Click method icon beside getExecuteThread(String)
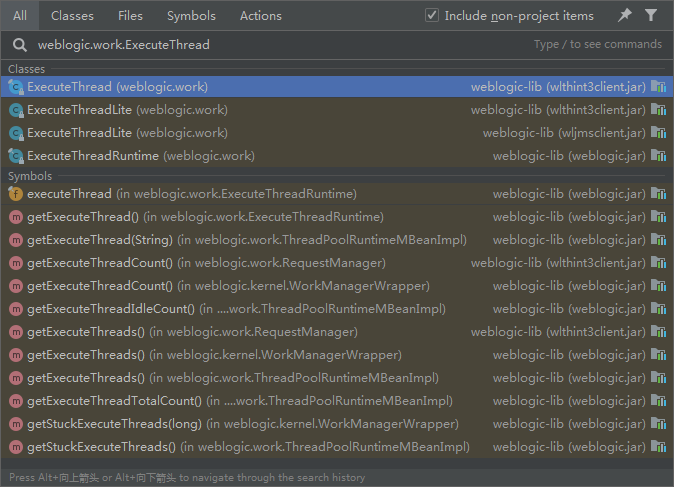Viewport: 674px width, 487px height. coord(16,240)
